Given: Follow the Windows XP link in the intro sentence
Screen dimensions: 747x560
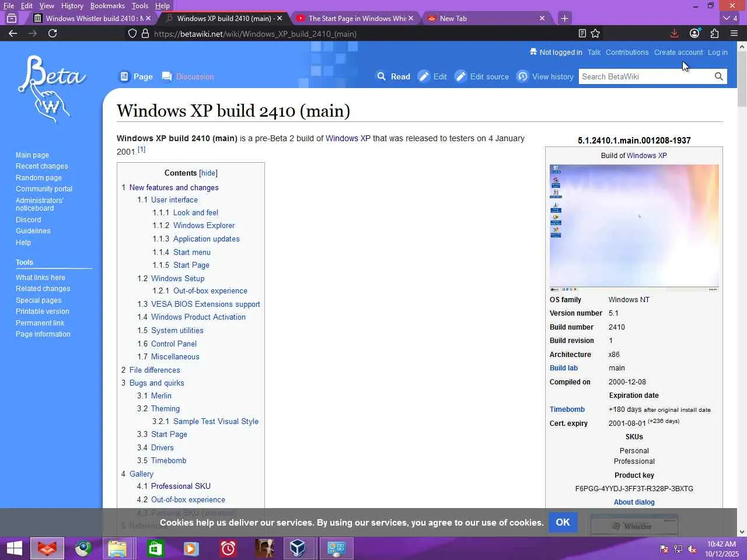Looking at the screenshot, I should click(348, 138).
